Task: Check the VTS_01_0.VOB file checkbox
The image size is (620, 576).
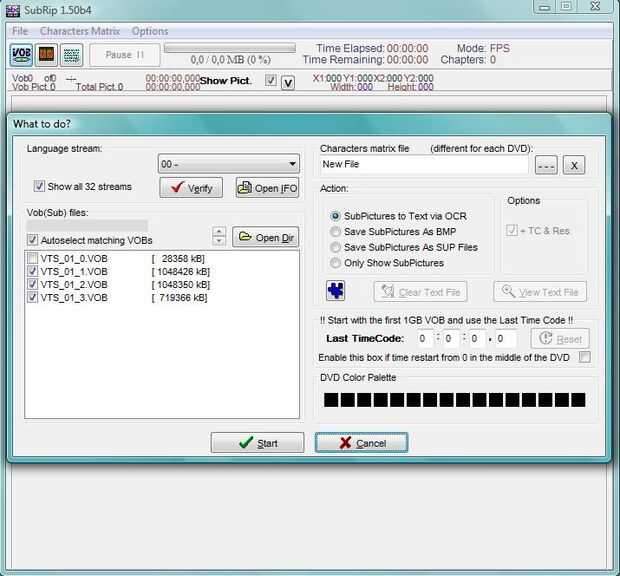Action: [x=32, y=259]
